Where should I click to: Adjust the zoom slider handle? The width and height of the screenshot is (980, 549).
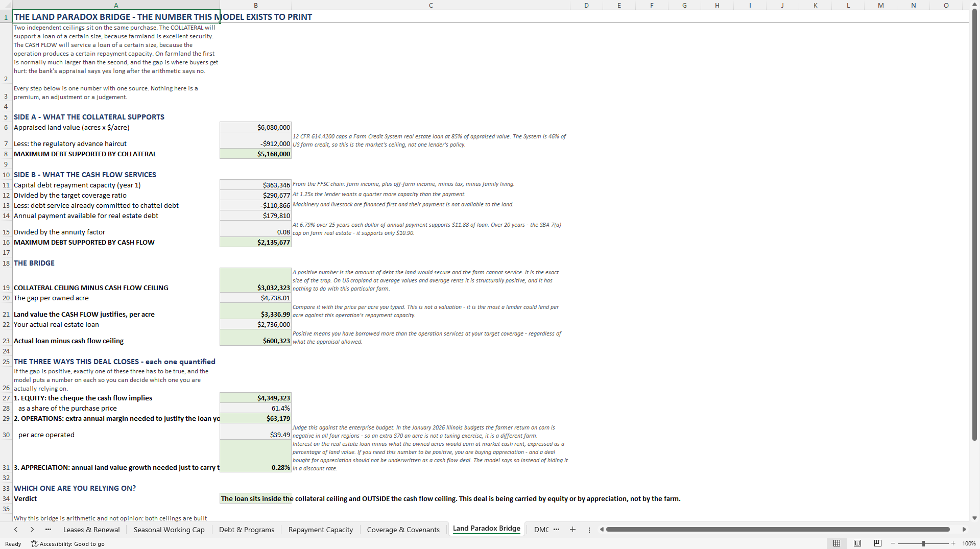[x=923, y=543]
